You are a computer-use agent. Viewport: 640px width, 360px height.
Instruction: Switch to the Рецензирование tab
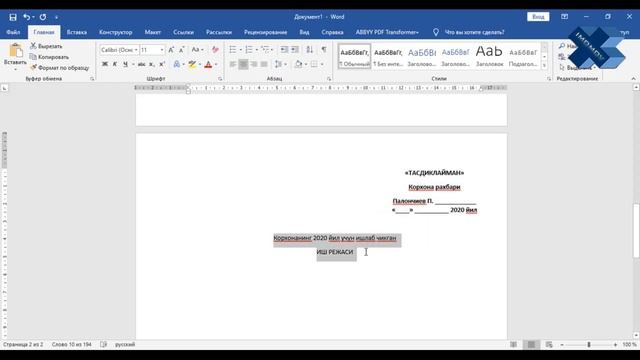coord(266,32)
